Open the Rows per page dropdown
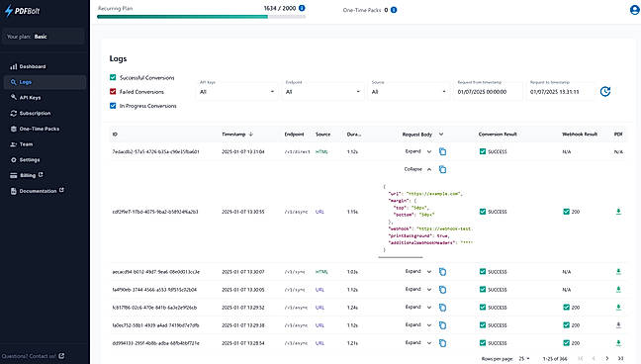This screenshot has height=364, width=641. click(524, 359)
